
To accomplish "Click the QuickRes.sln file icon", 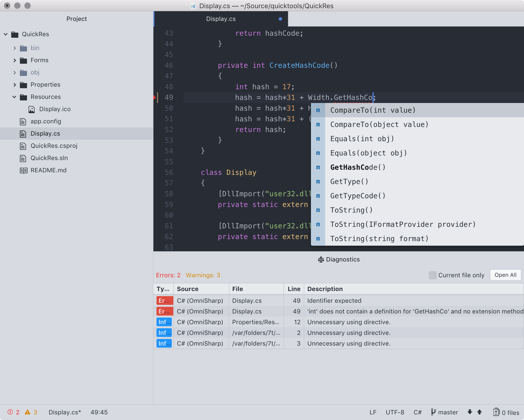I will (x=23, y=158).
